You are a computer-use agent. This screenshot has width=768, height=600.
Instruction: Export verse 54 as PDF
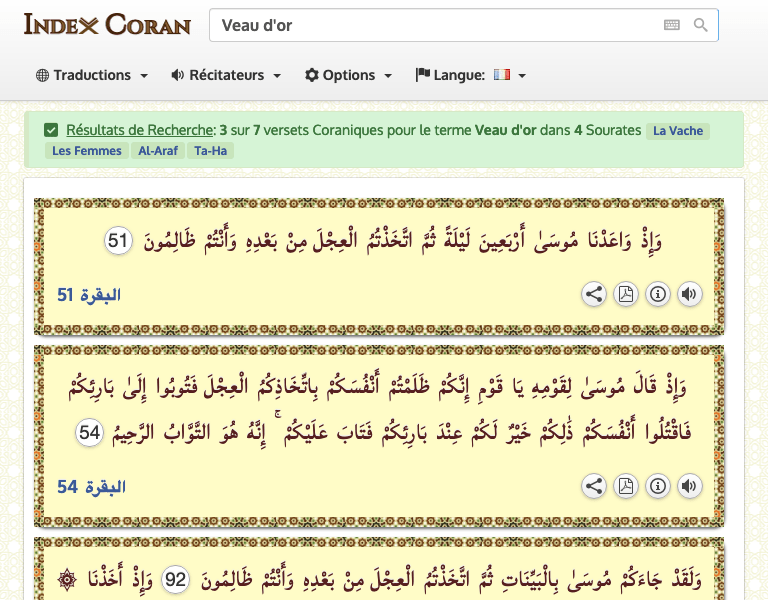coord(625,486)
